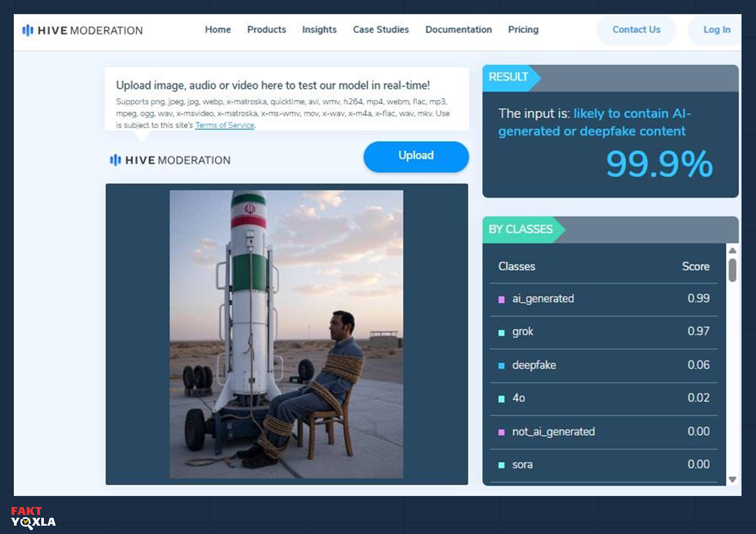Click the scroll down arrow in classes list
This screenshot has height=534, width=756.
[x=732, y=479]
